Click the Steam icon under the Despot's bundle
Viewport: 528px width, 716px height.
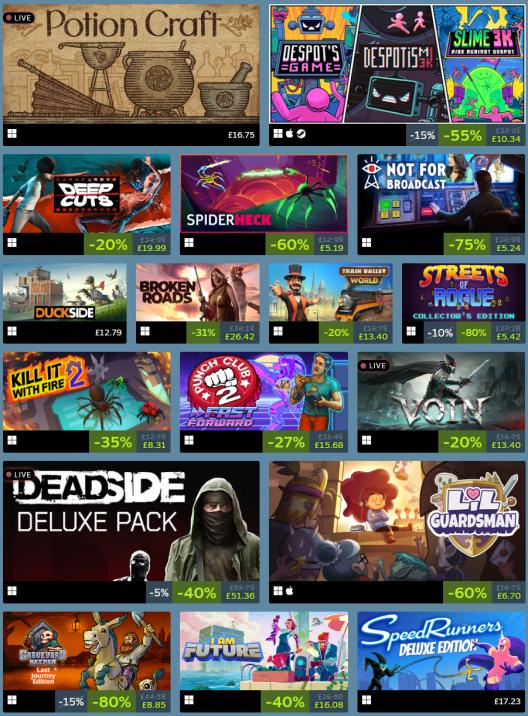pyautogui.click(x=301, y=133)
